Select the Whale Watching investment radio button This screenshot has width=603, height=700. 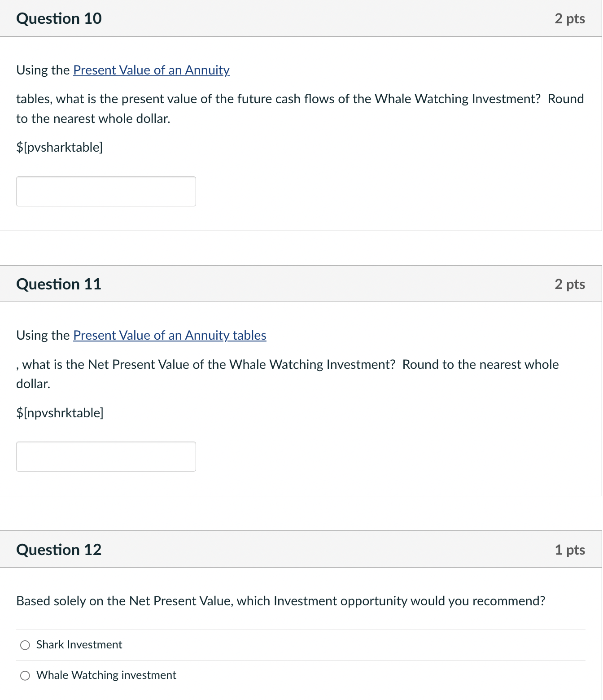26,675
